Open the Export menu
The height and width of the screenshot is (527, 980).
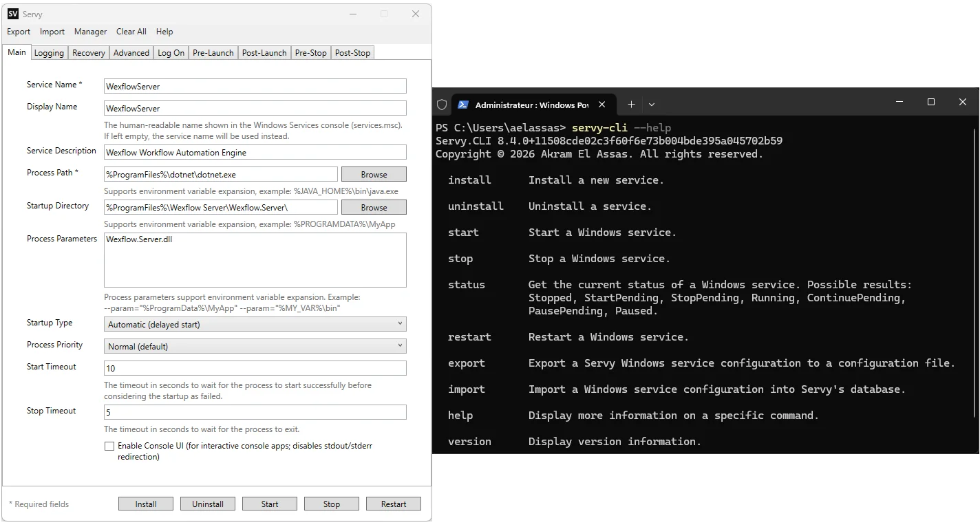(x=19, y=32)
